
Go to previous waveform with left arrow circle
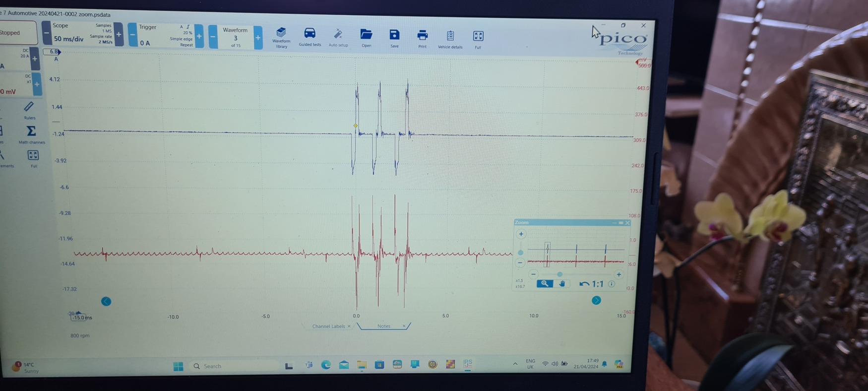106,301
